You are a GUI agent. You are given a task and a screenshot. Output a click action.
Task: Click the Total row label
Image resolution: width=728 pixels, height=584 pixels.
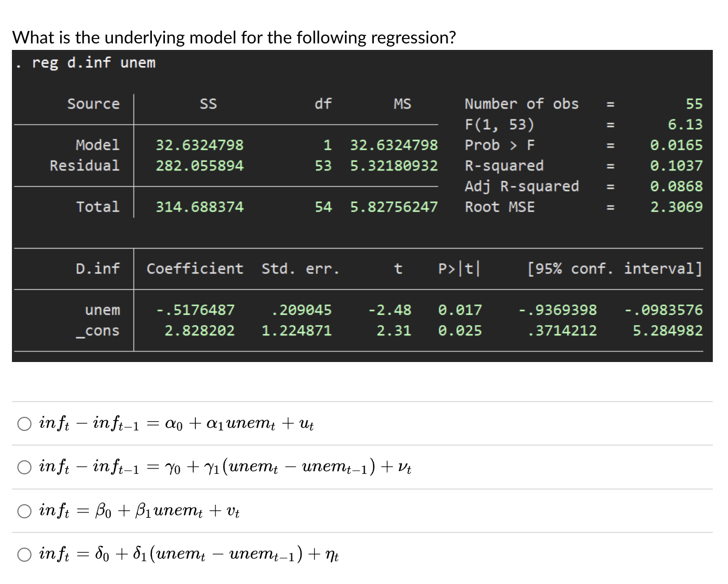tap(98, 207)
